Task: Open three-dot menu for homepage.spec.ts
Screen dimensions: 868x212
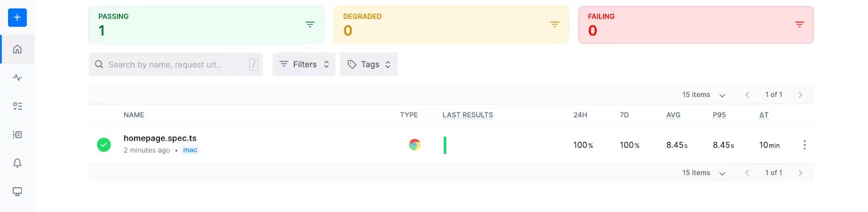Action: (805, 145)
